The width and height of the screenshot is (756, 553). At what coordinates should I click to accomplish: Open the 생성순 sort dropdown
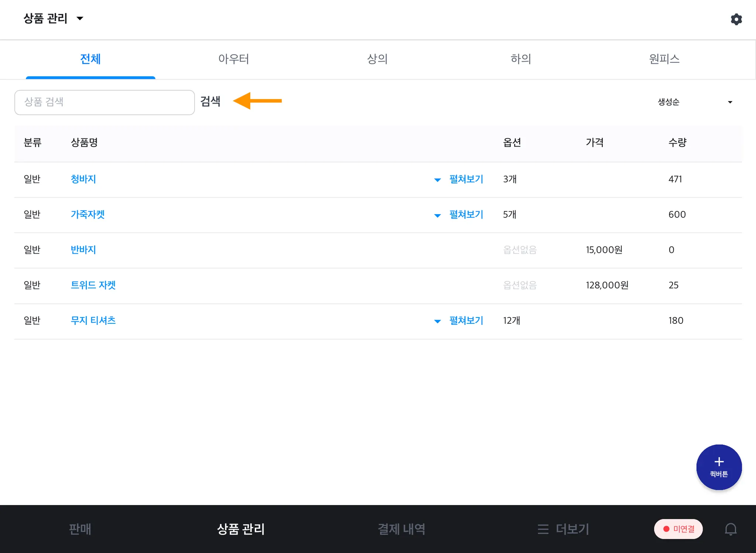point(695,102)
